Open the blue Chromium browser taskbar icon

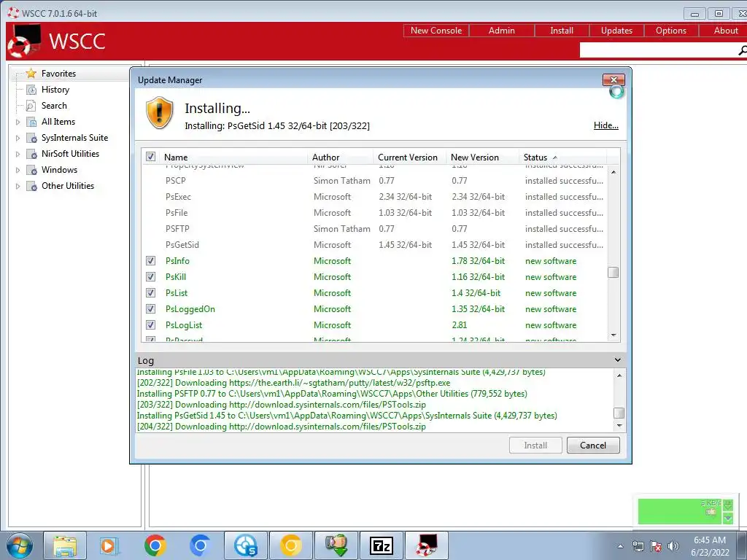(200, 545)
